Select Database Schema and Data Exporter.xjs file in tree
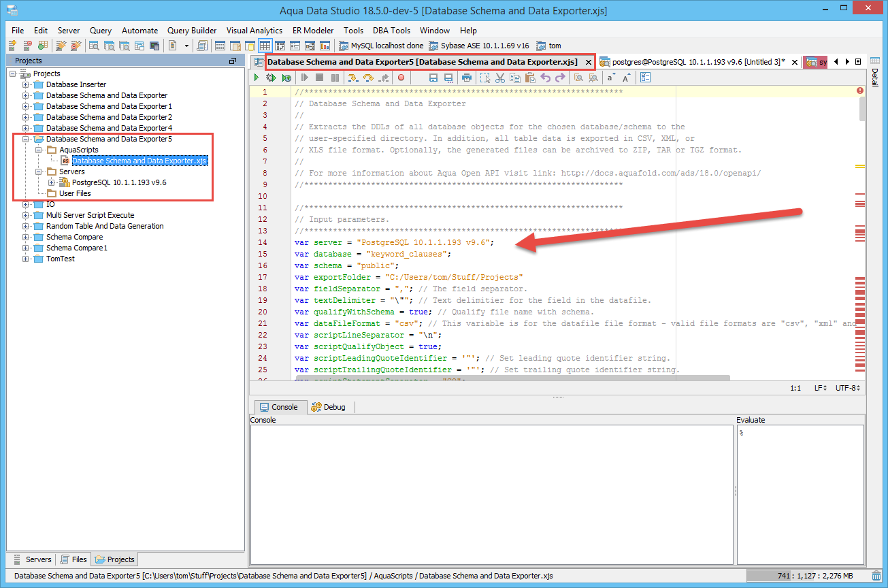Image resolution: width=888 pixels, height=588 pixels. (139, 161)
